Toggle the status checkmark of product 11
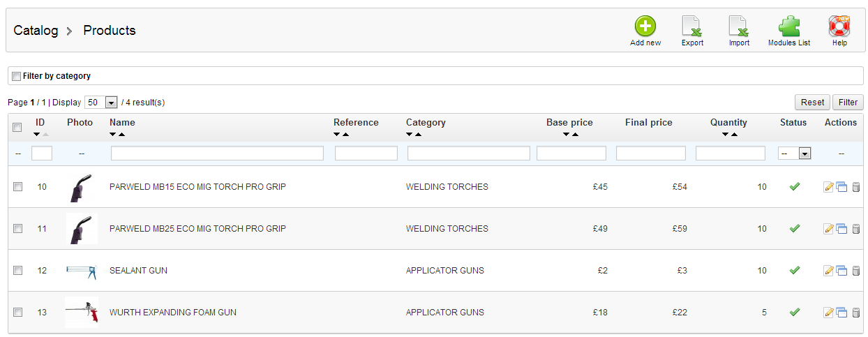The image size is (868, 337). [794, 228]
